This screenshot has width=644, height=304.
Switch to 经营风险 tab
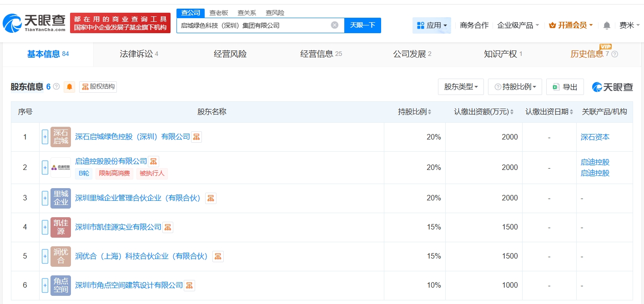[230, 54]
